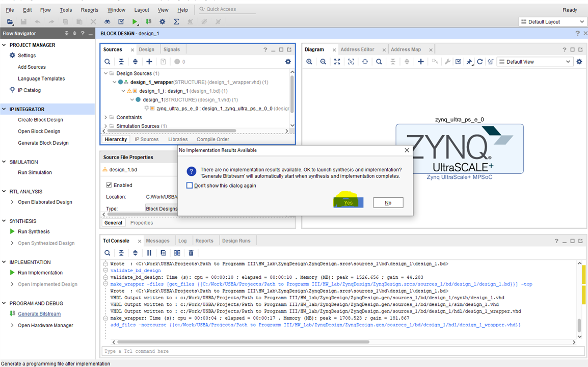This screenshot has width=588, height=367.
Task: Click the Sigma reports icon in main toolbar
Action: tap(176, 22)
